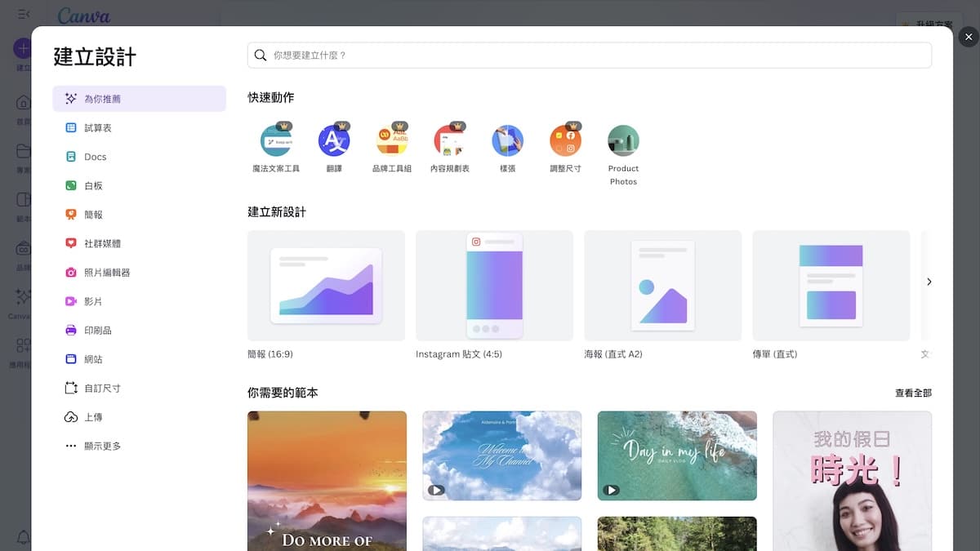This screenshot has width=980, height=551.
Task: Choose 自訂尺寸 option
Action: (140, 389)
